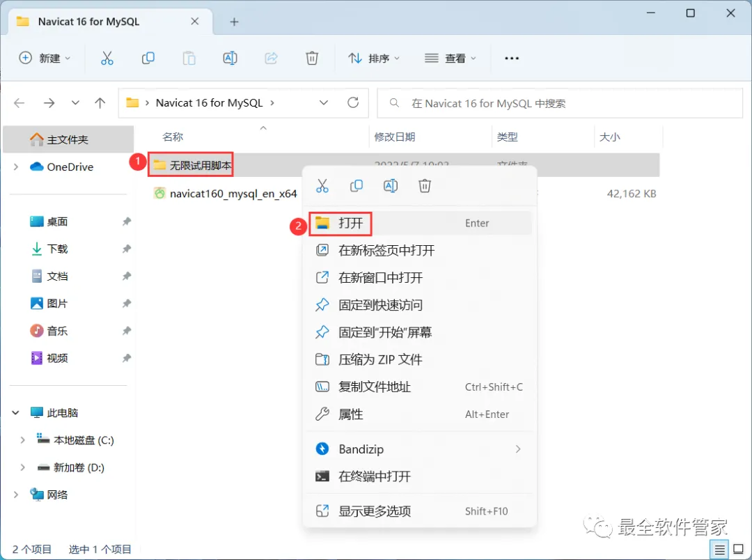Expand the address bar history dropdown

[x=324, y=102]
